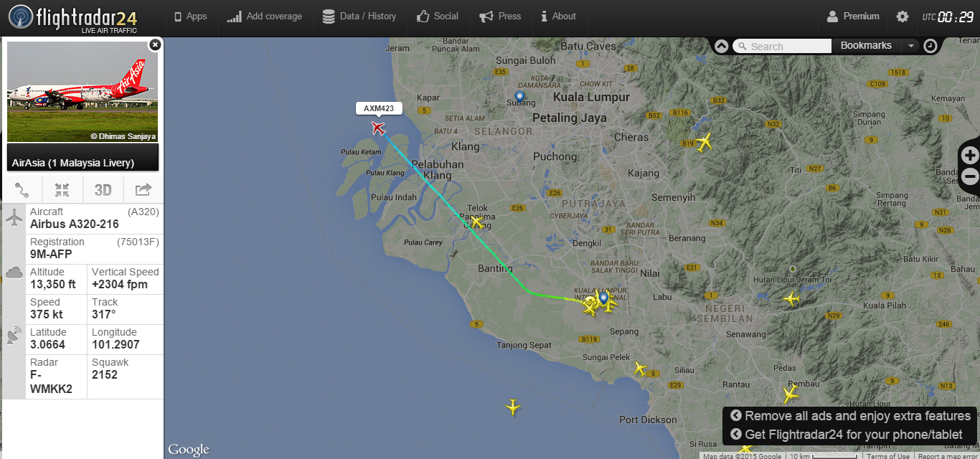The height and width of the screenshot is (459, 980).
Task: Click the red AXM423 aircraft icon
Action: [379, 128]
